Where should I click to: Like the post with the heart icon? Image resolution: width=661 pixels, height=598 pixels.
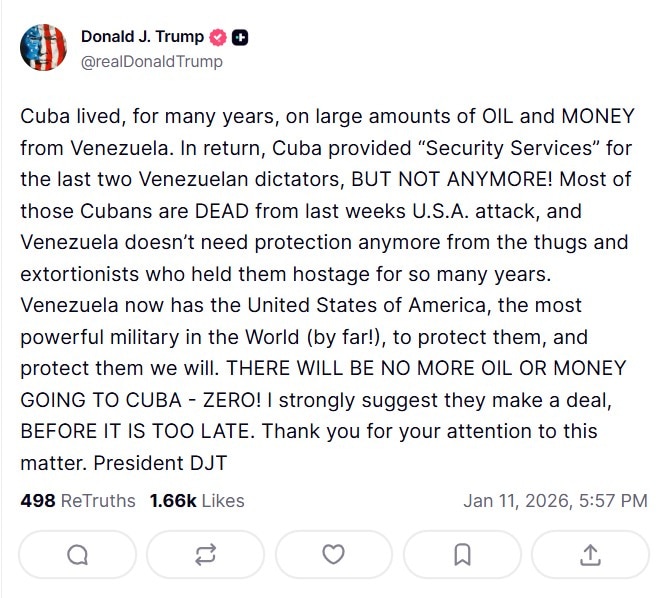333,554
